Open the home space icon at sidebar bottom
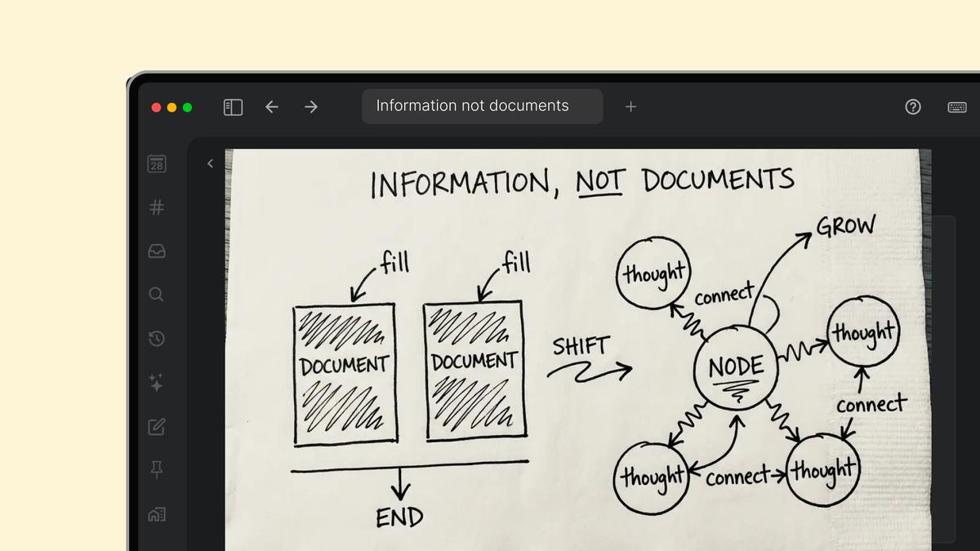Viewport: 980px width, 551px height. coord(156,514)
